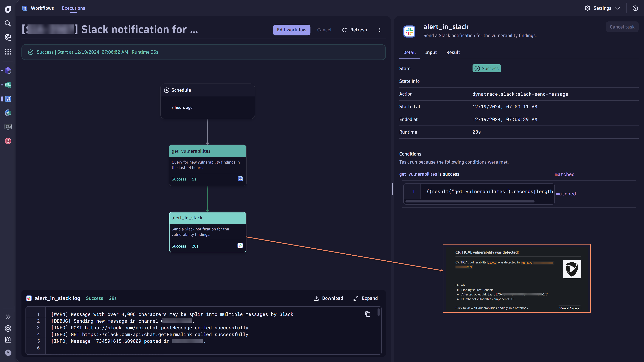
Task: Copy the alert_in_slack log contents
Action: pos(367,314)
